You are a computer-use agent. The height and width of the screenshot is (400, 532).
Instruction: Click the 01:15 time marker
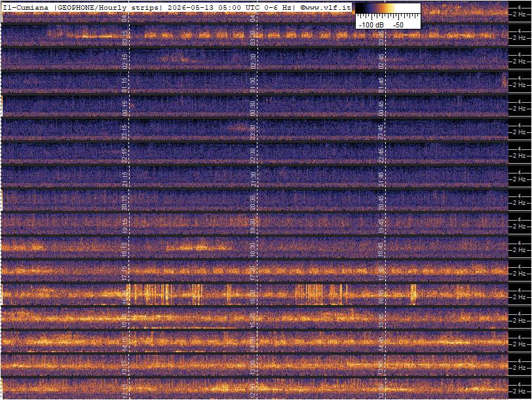(124, 84)
